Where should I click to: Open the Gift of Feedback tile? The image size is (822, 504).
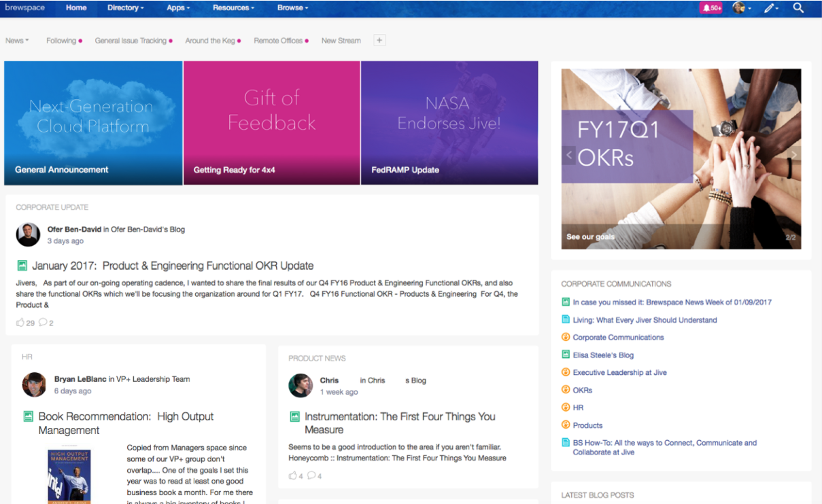pos(271,123)
